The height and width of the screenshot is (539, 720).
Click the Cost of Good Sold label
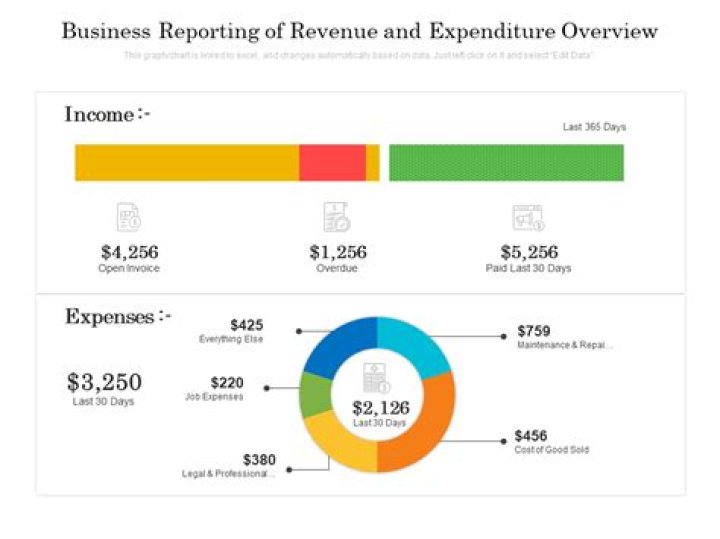point(551,449)
